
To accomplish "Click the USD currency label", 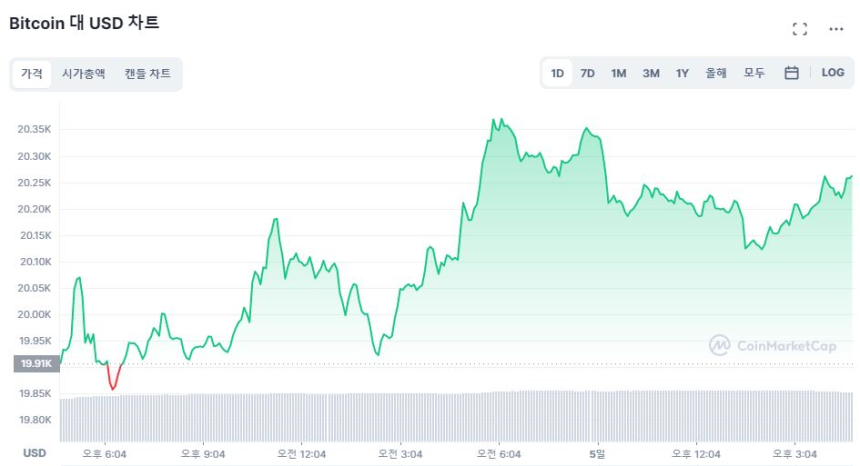I will click(x=35, y=453).
